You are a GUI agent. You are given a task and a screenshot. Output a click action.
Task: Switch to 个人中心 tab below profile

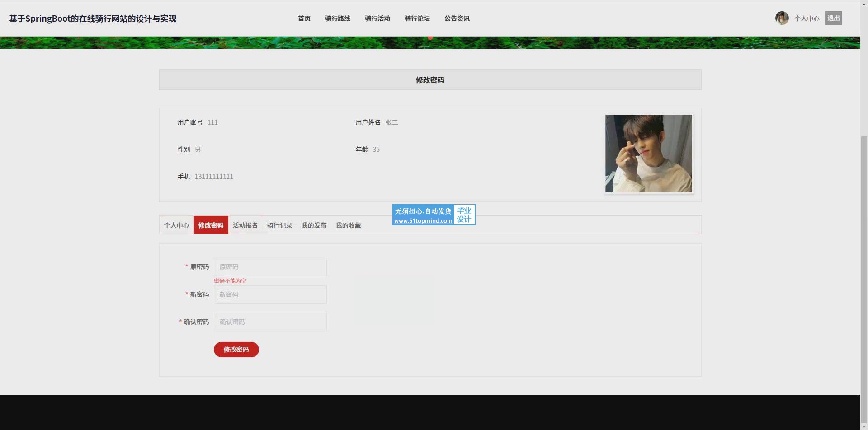177,225
